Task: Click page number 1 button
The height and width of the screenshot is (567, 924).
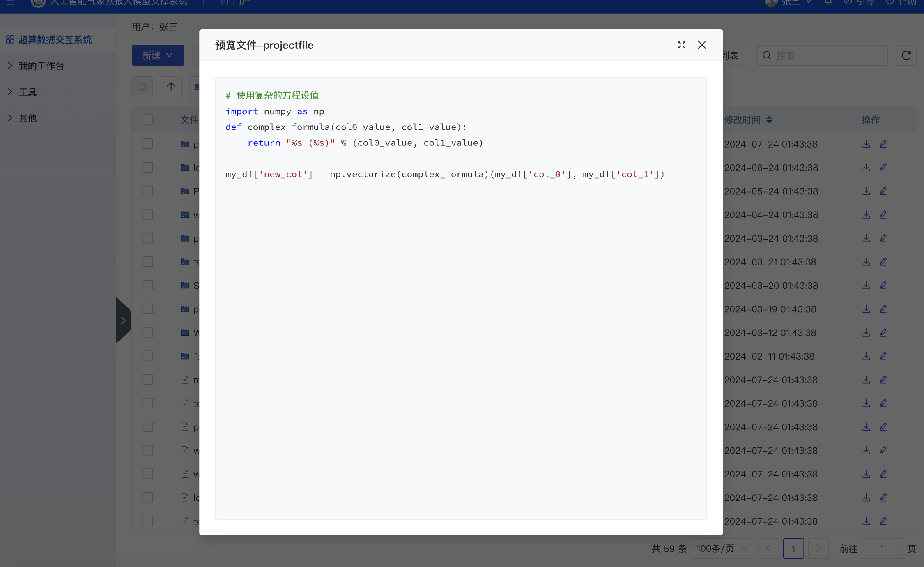Action: (793, 549)
